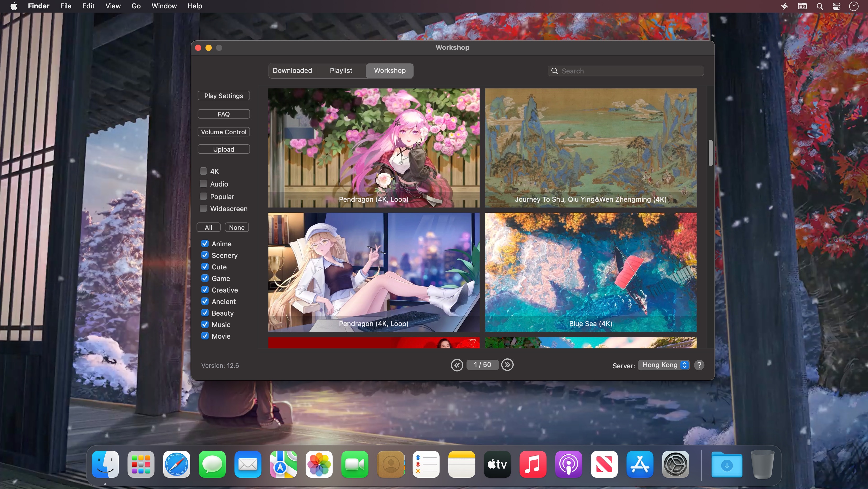Viewport: 868px width, 489px height.
Task: Click the Play Settings button
Action: coord(224,95)
